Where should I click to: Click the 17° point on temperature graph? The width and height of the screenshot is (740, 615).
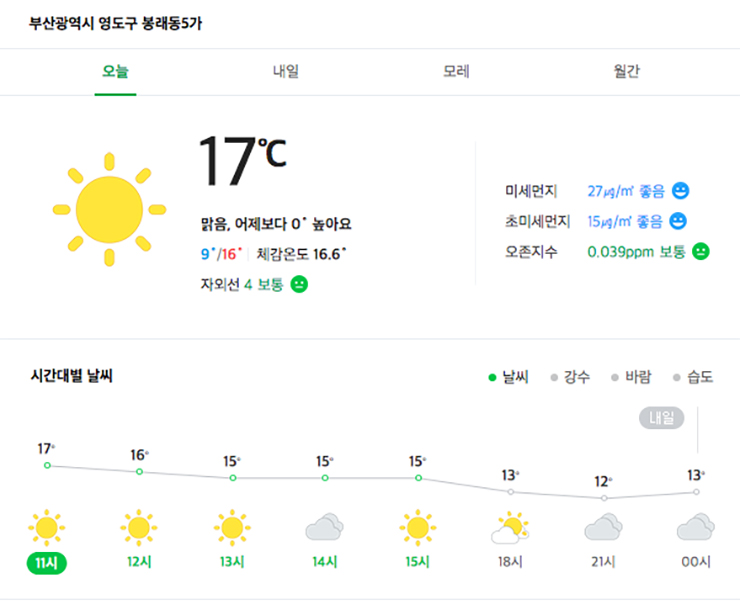[x=47, y=465]
